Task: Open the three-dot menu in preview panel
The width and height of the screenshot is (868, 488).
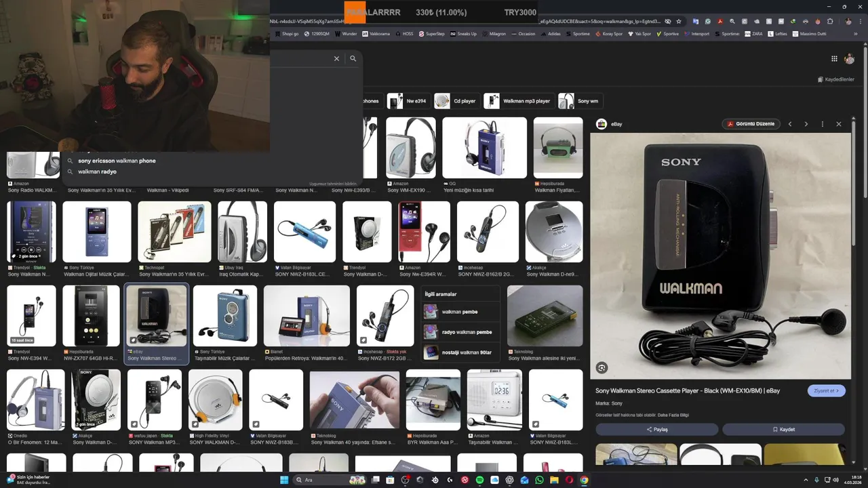Action: [823, 124]
